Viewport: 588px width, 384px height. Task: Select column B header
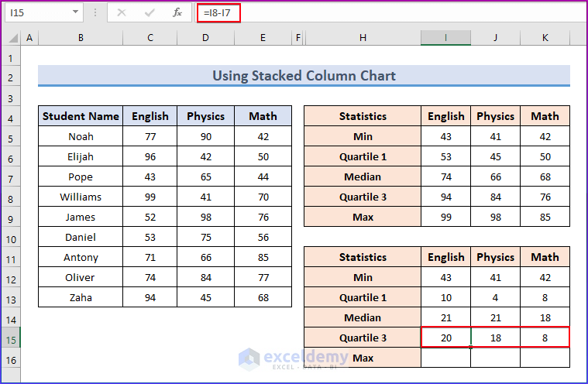(x=80, y=38)
